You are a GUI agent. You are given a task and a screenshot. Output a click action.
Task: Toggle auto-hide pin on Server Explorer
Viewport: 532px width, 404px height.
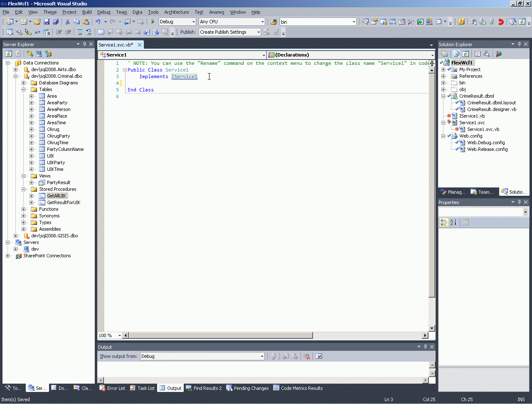click(x=84, y=44)
